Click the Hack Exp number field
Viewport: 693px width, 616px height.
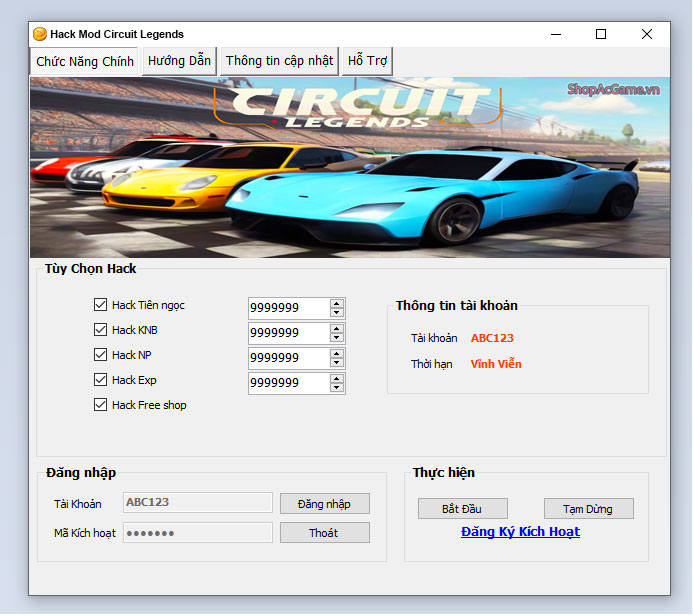click(x=289, y=383)
